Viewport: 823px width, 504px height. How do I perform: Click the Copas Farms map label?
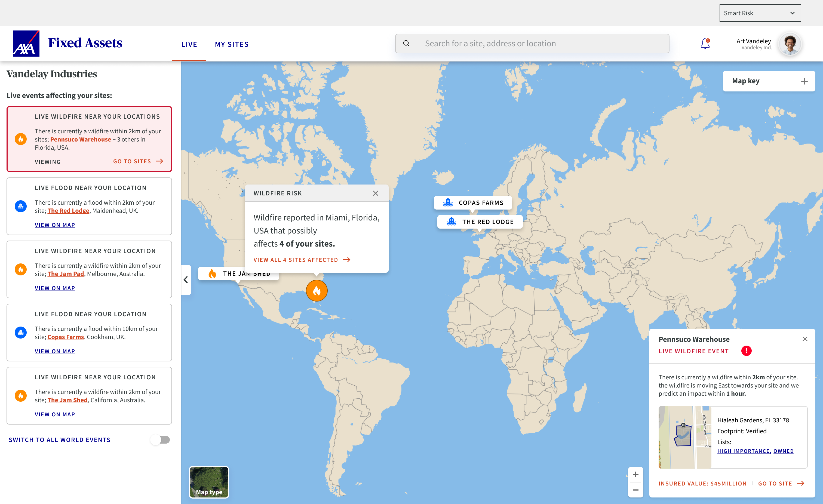473,203
